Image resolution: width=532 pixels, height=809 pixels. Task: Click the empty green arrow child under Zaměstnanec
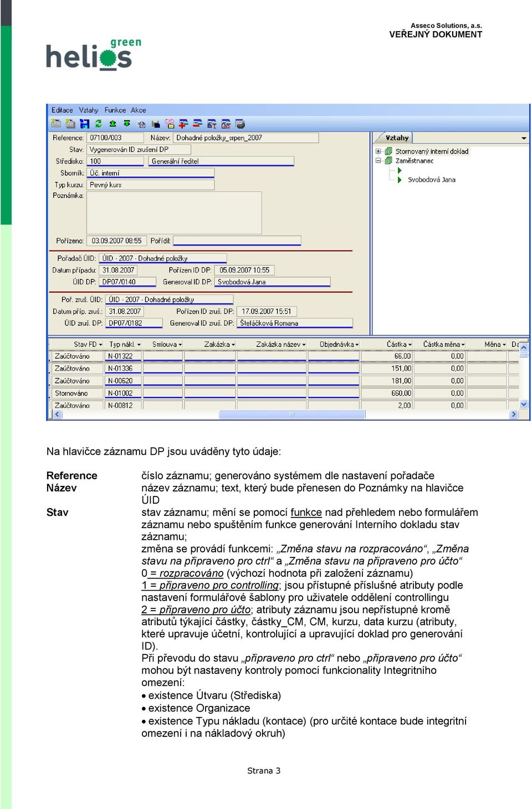pyautogui.click(x=400, y=170)
